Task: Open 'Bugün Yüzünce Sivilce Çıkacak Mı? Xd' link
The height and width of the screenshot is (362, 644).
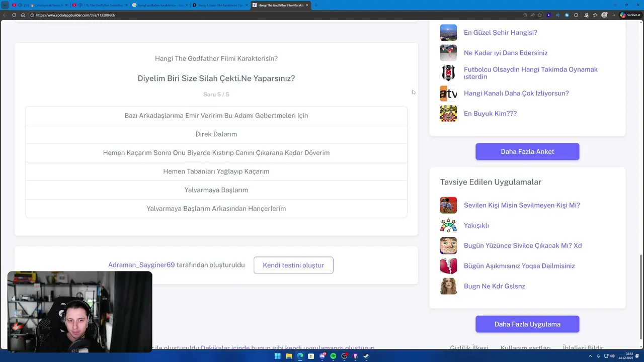Action: point(523,246)
